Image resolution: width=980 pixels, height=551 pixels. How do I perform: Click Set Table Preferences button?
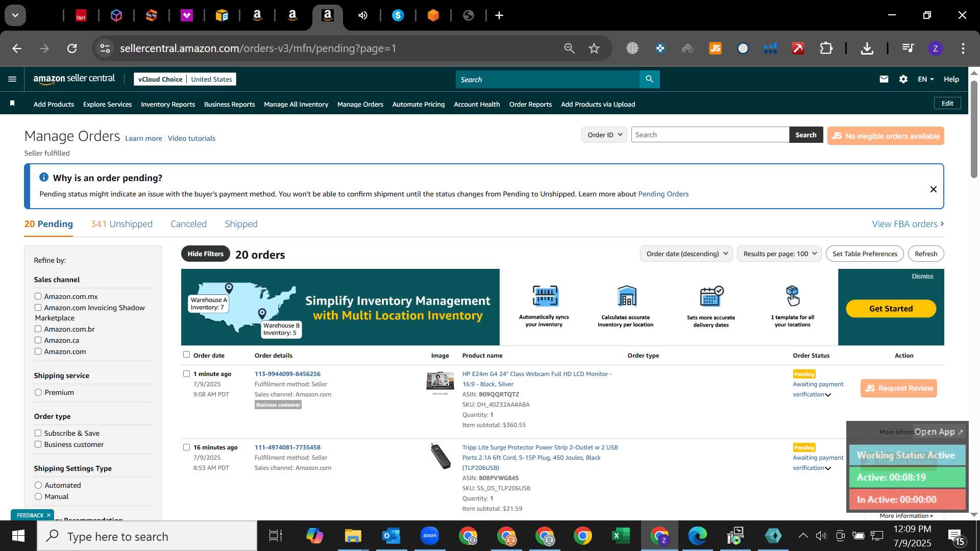tap(865, 254)
